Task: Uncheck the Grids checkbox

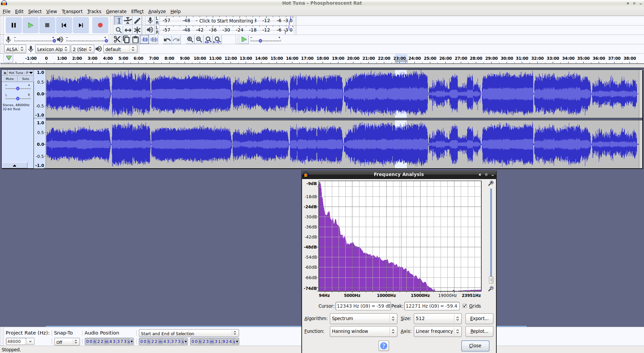Action: pyautogui.click(x=465, y=306)
